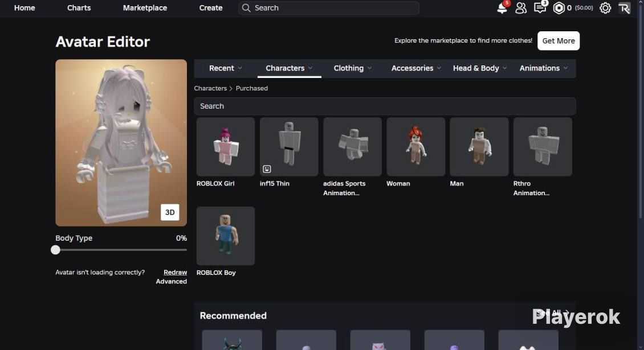Image resolution: width=644 pixels, height=350 pixels.
Task: Expand the Head & Body dropdown
Action: (480, 68)
